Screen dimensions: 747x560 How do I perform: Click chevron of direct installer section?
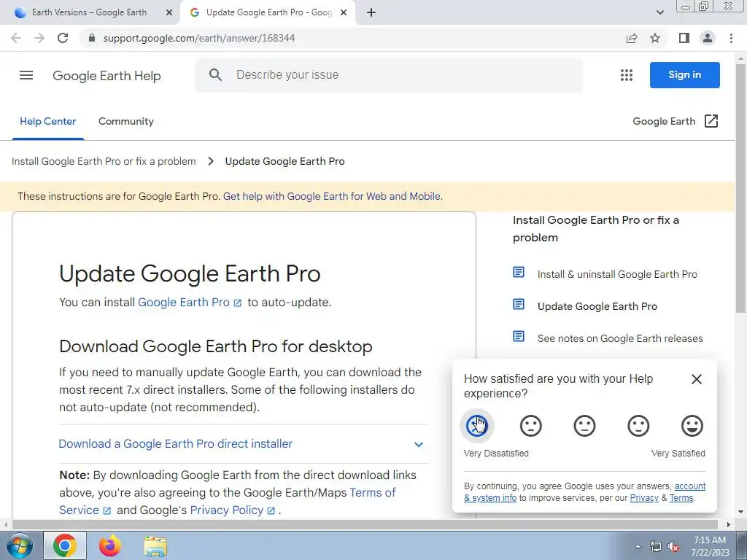pos(418,444)
